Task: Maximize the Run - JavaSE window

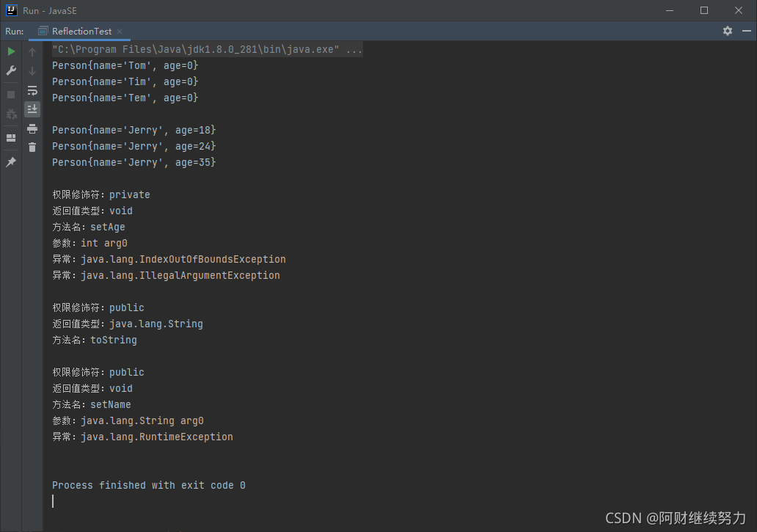Action: tap(704, 10)
